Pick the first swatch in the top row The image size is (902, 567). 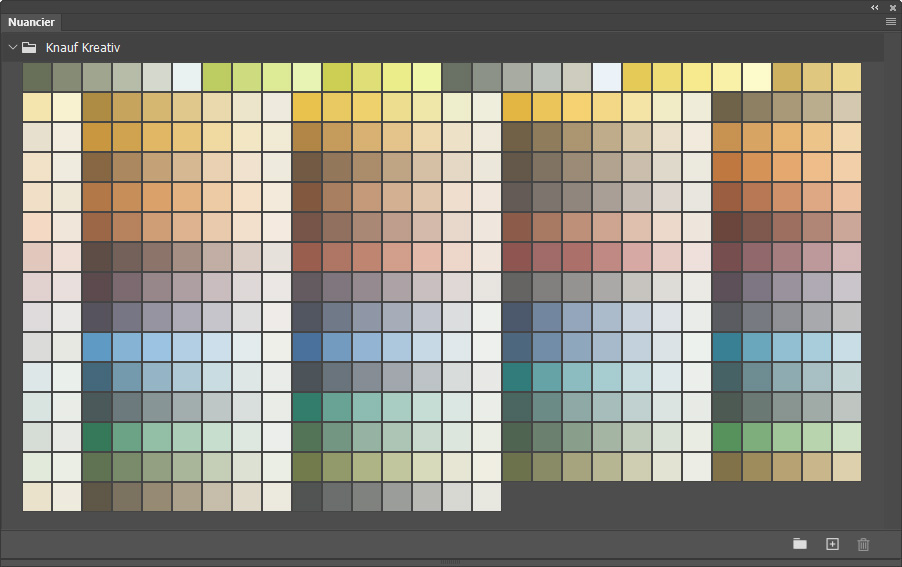[37, 77]
